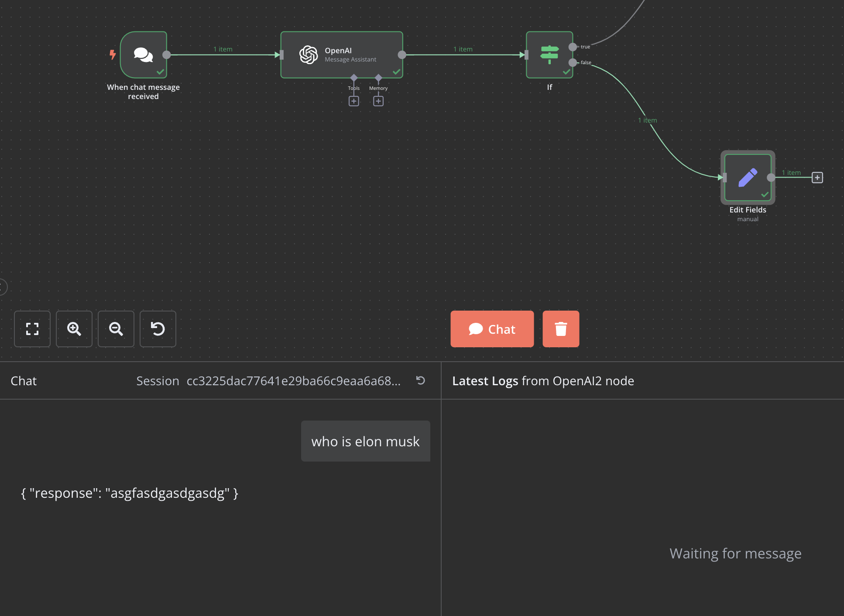Add a Memory sub-node to OpenAI
Viewport: 844px width, 616px height.
pos(378,101)
